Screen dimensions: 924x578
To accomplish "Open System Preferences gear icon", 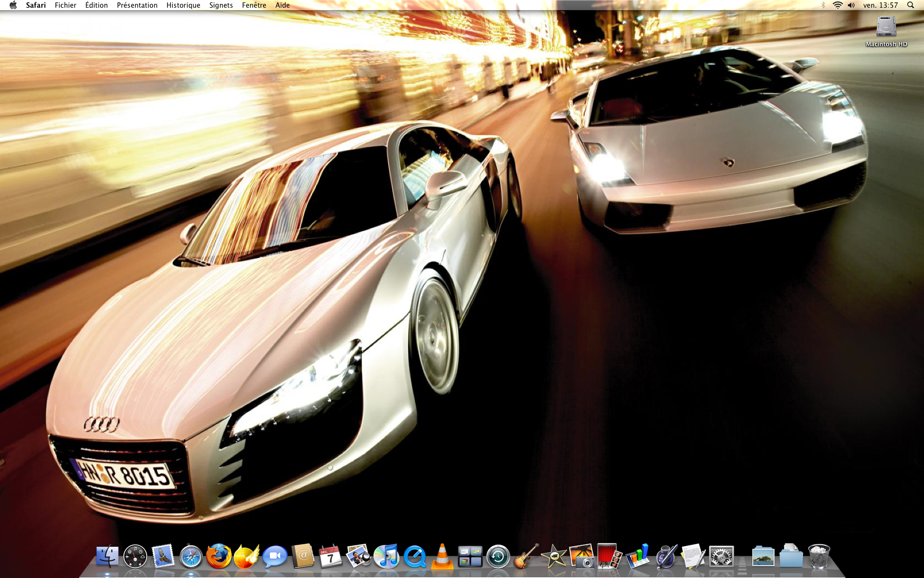I will tap(721, 557).
